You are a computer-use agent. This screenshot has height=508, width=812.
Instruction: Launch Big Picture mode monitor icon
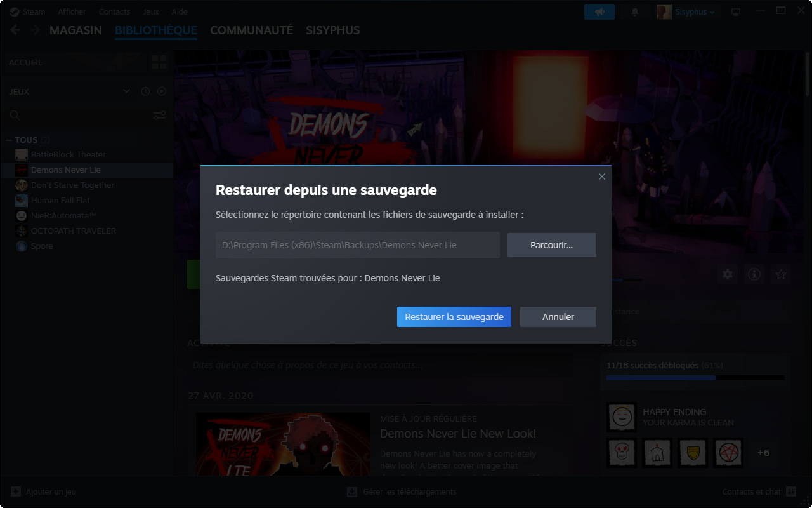(x=736, y=11)
